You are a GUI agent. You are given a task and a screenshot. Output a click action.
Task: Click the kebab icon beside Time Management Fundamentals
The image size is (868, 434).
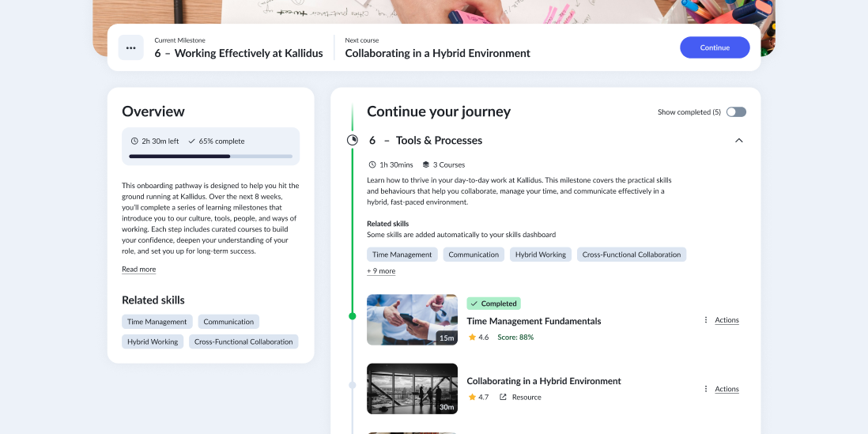click(706, 320)
